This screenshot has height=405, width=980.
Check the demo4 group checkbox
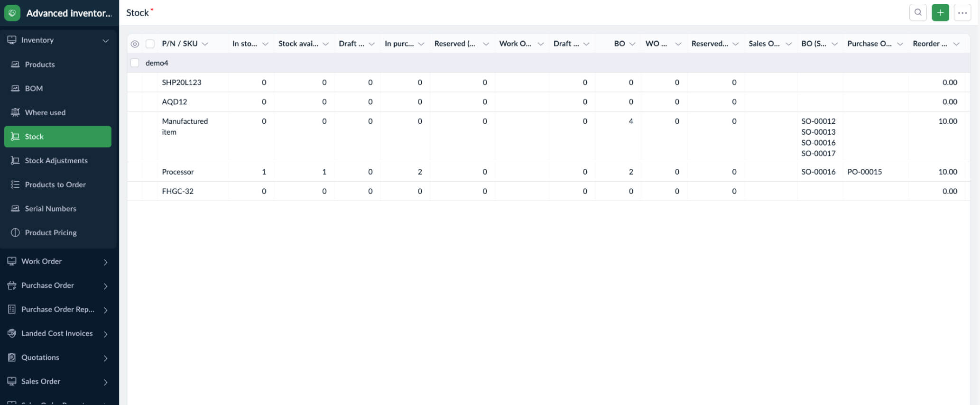[135, 63]
